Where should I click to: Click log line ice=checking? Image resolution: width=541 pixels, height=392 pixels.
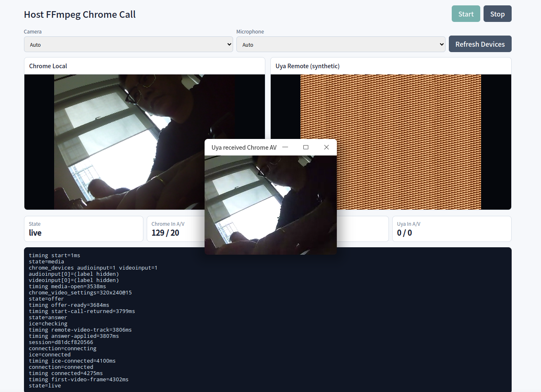point(48,324)
